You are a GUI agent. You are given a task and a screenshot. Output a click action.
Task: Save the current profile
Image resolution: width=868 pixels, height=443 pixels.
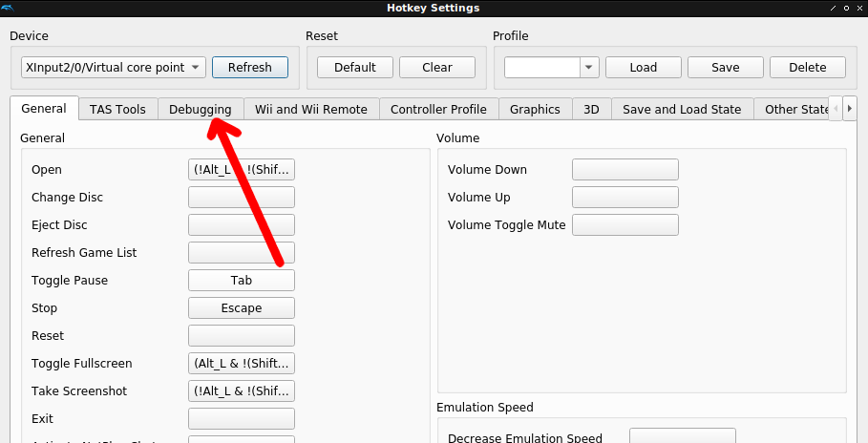[x=725, y=68]
